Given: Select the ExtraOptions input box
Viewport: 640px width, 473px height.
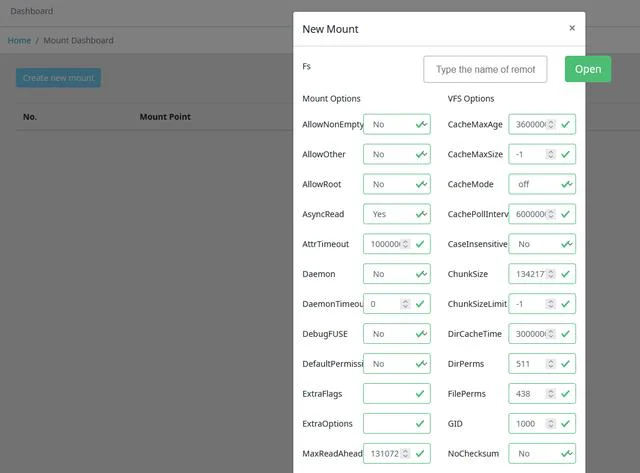Looking at the screenshot, I should pyautogui.click(x=397, y=424).
